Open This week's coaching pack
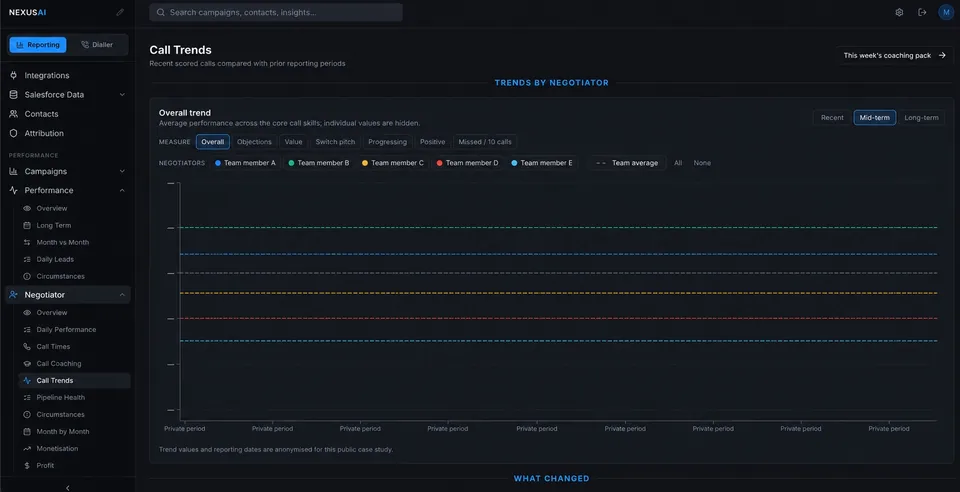The width and height of the screenshot is (960, 492). point(894,55)
